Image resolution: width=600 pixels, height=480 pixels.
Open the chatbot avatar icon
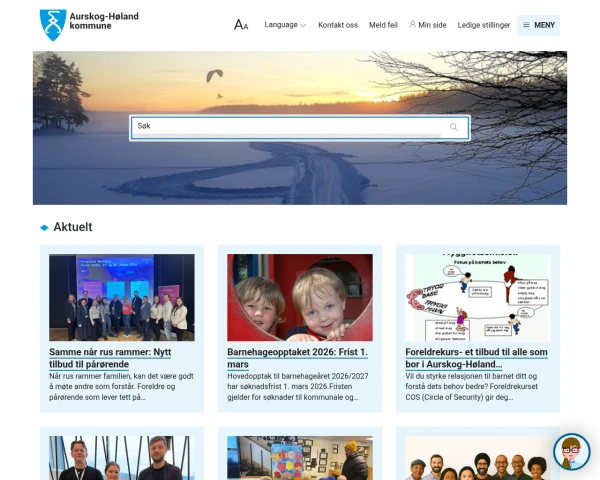[572, 451]
